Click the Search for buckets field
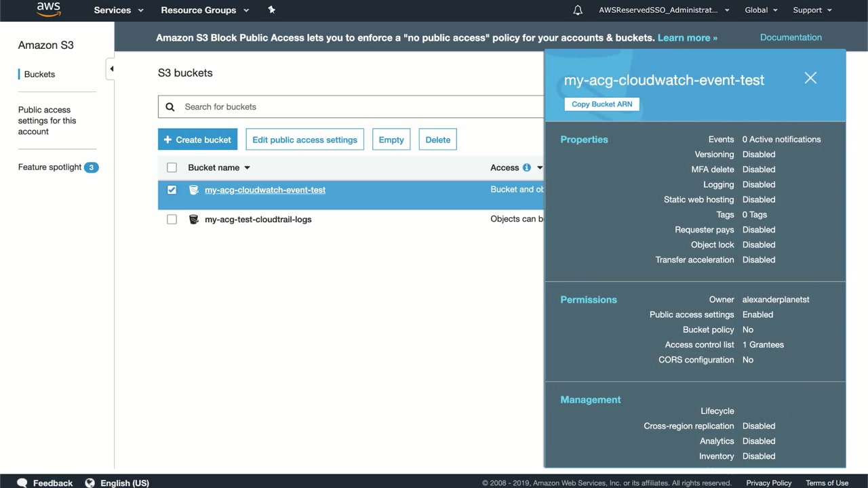 (351, 106)
